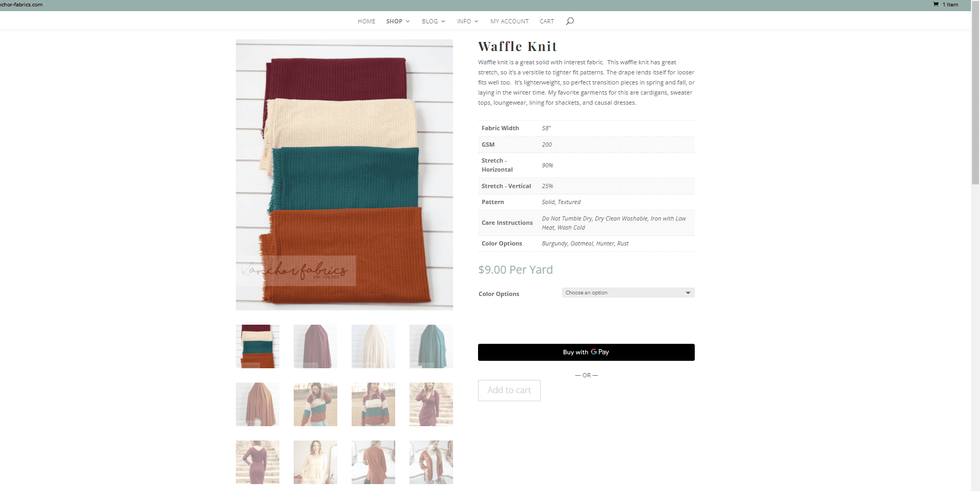The image size is (980, 491).
Task: Expand the INFO menu
Action: tap(467, 21)
